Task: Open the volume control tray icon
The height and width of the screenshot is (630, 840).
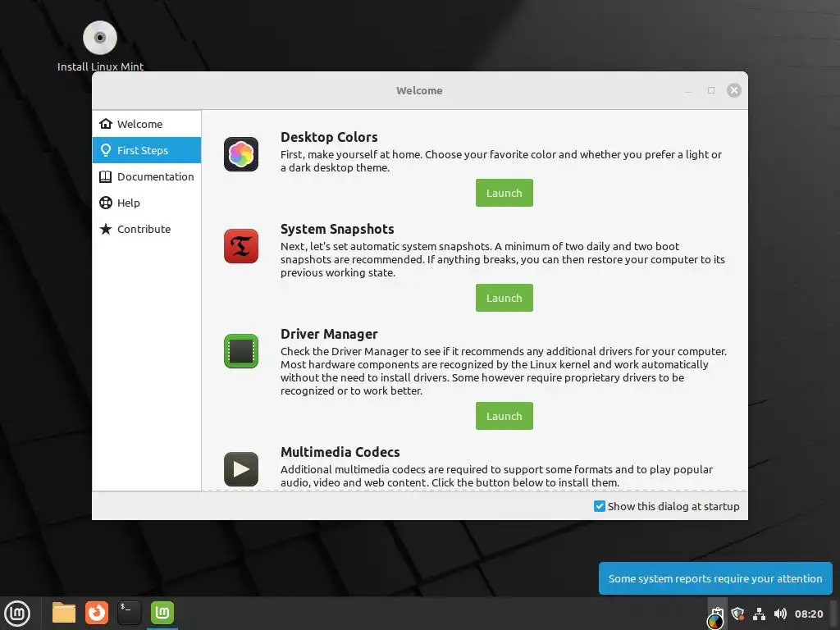Action: pos(781,614)
